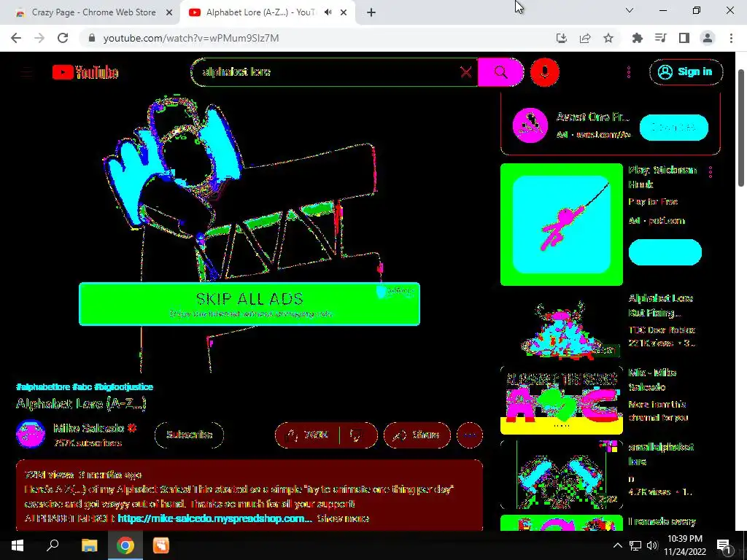Open the Alphabet Lore But Fixing title
The width and height of the screenshot is (747, 560).
point(660,306)
